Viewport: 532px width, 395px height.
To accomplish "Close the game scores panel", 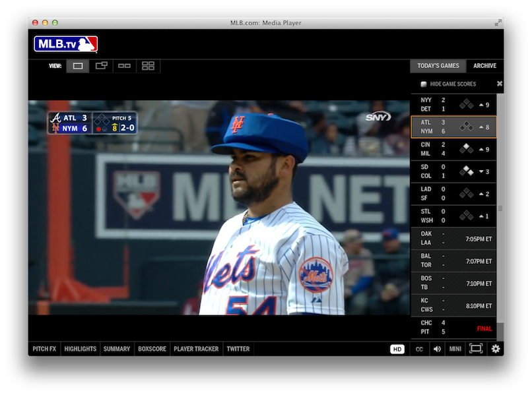I will (500, 83).
